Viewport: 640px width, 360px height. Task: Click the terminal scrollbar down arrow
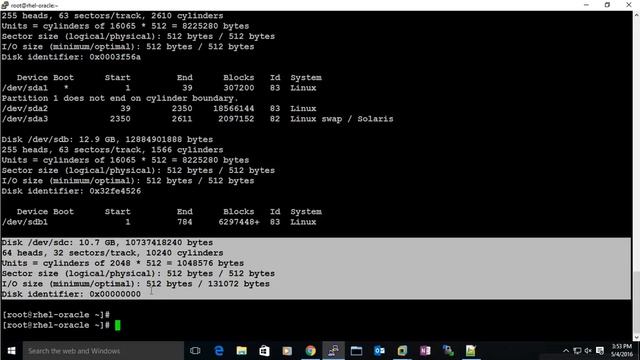(x=636, y=337)
